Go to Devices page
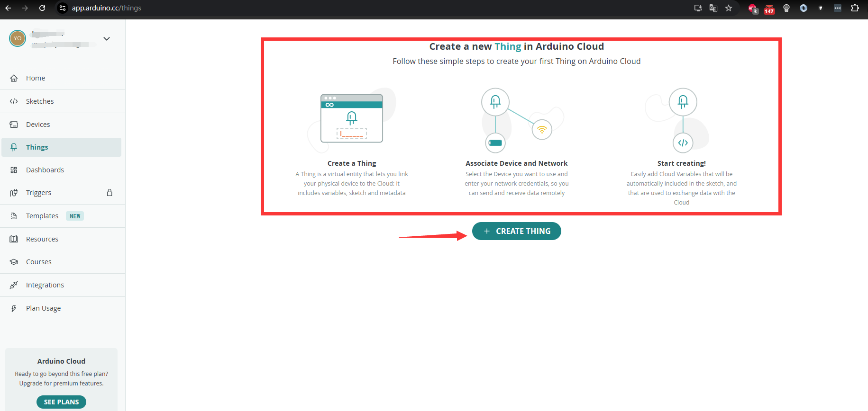868x411 pixels. [62, 125]
